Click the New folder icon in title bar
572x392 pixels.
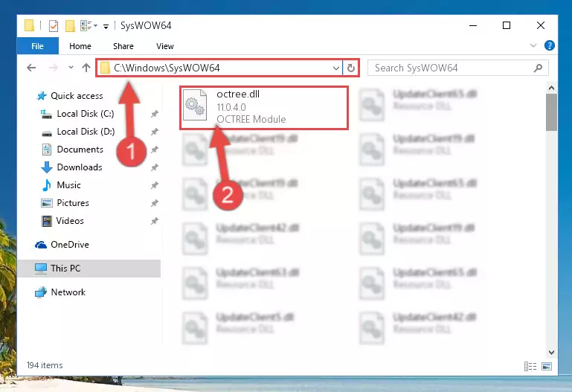pos(70,26)
